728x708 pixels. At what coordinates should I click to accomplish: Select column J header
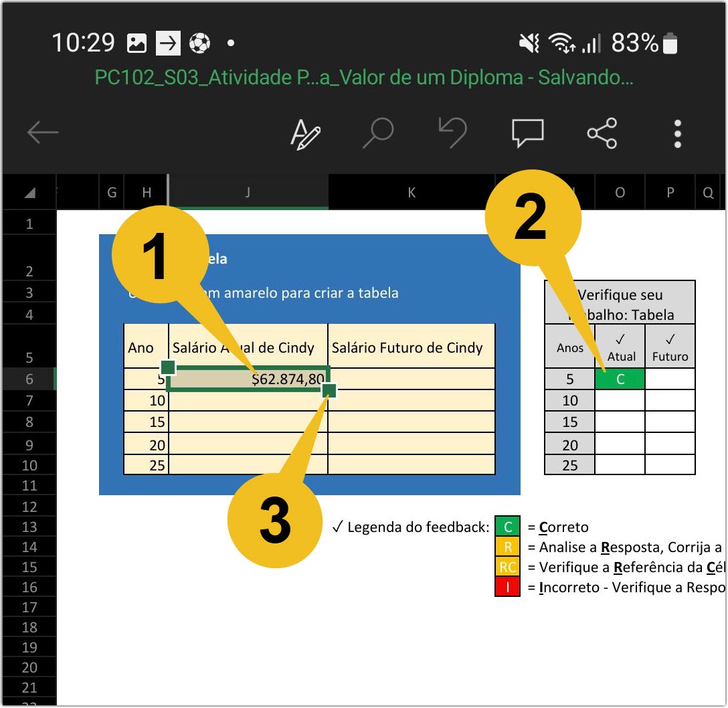coord(248,192)
